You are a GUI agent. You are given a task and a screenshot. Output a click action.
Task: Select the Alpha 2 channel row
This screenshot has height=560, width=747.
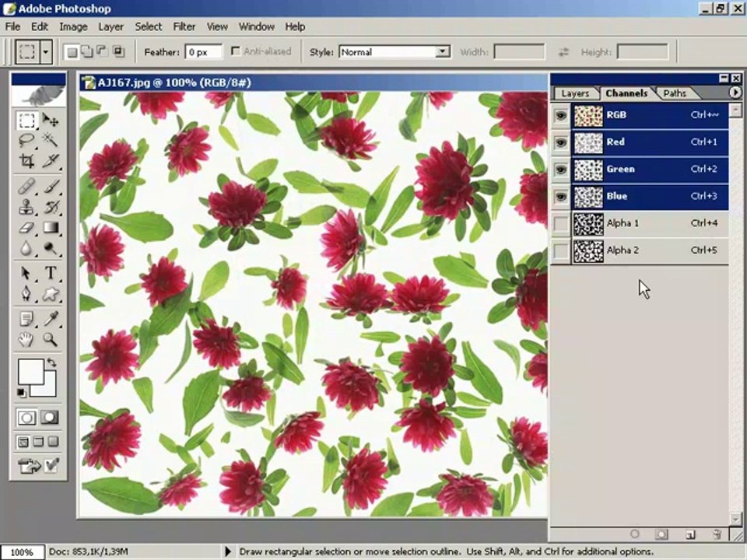coord(651,250)
